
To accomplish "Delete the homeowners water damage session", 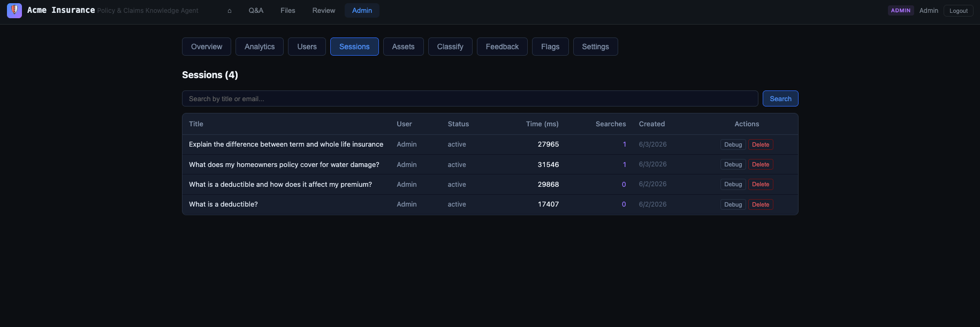I will click(761, 164).
